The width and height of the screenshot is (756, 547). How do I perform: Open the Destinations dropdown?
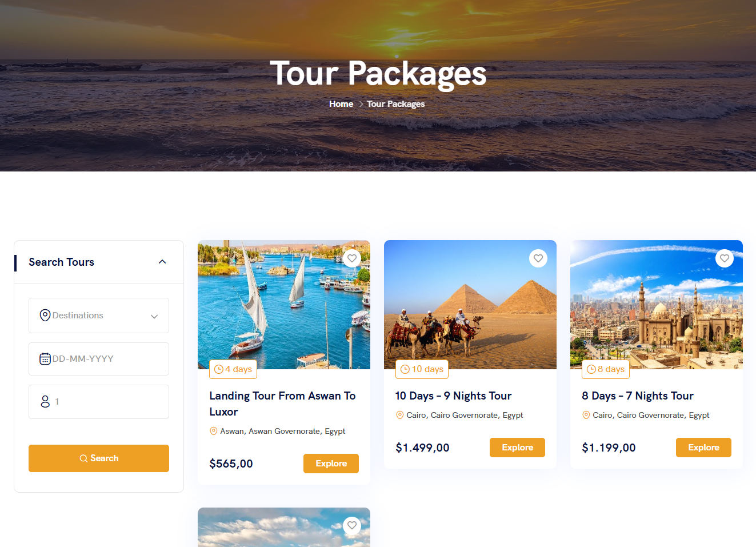click(99, 316)
